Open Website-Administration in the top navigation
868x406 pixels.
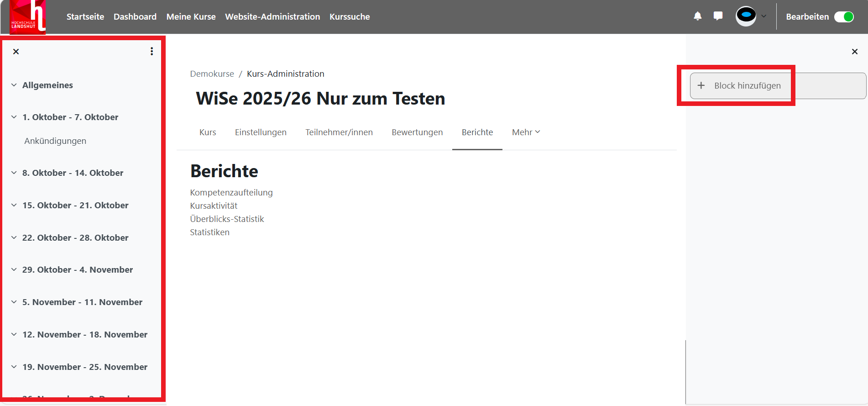272,17
